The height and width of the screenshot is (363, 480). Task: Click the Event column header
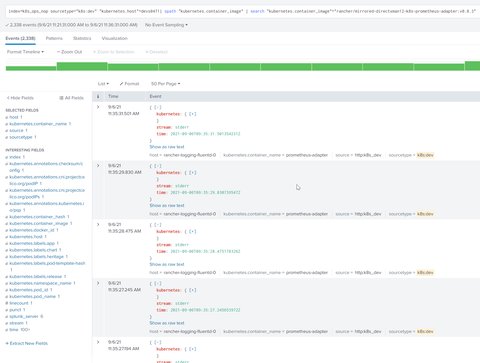point(155,96)
